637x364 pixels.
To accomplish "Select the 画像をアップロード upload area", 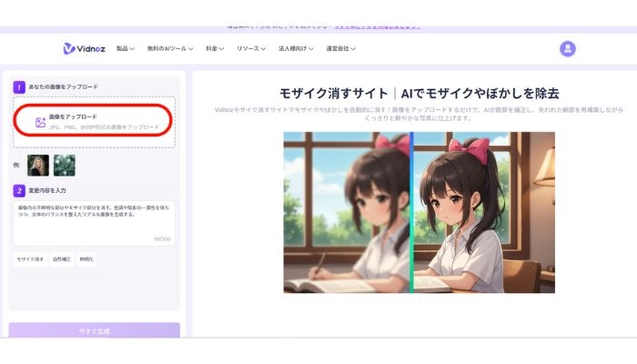I will tap(95, 122).
